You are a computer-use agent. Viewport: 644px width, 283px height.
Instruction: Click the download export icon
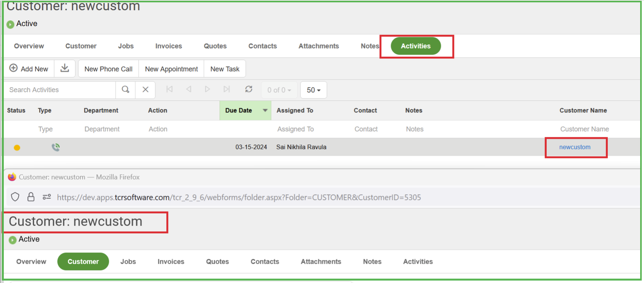click(x=65, y=68)
